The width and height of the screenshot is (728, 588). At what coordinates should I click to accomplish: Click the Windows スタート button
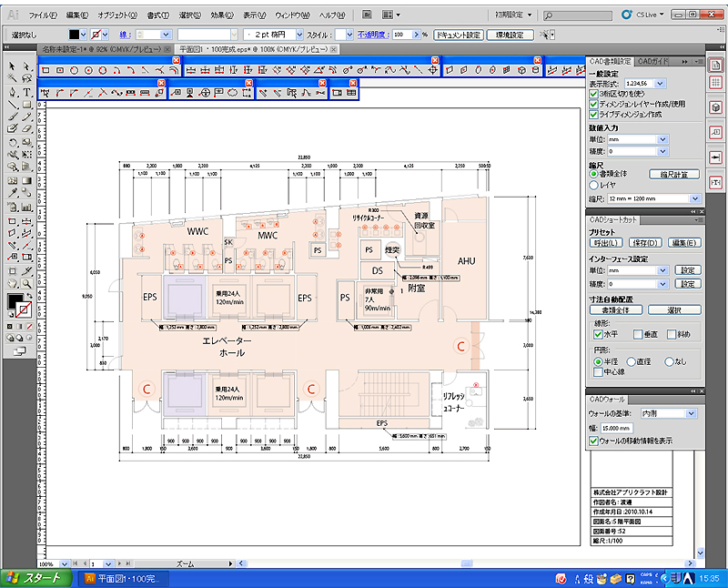(x=35, y=578)
